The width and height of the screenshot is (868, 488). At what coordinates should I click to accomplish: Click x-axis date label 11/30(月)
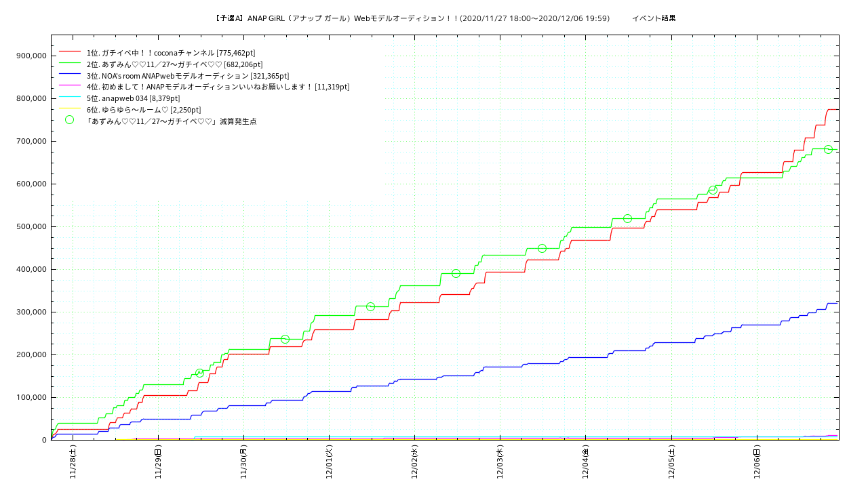point(243,462)
